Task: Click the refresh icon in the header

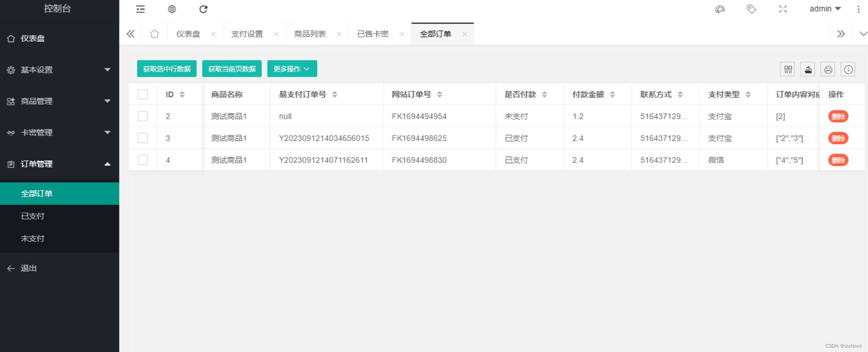Action: (203, 9)
